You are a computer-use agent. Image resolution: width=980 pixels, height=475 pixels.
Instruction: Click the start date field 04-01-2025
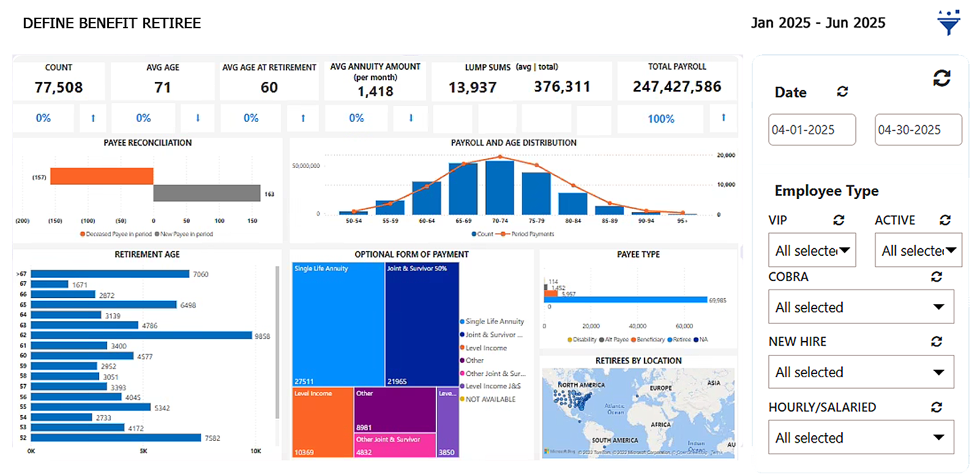click(x=812, y=130)
